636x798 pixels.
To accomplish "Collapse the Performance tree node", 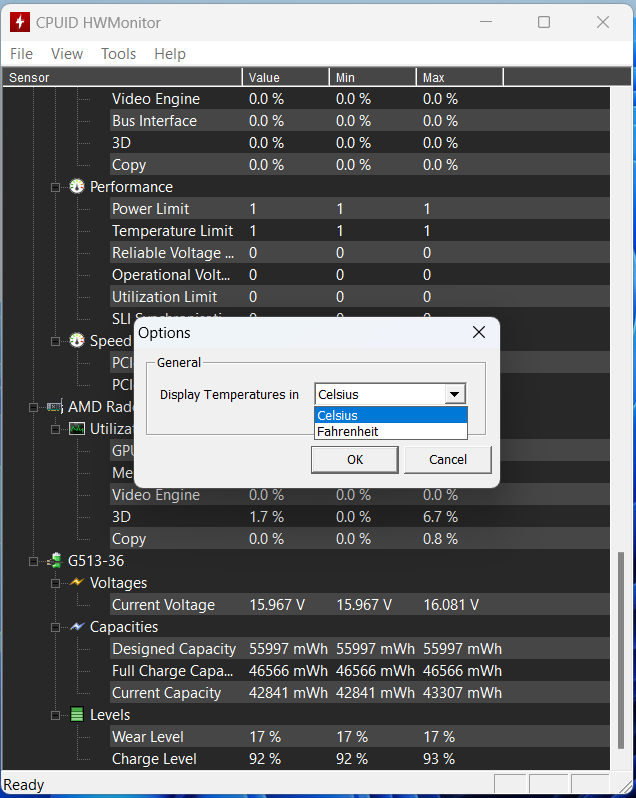I will tap(55, 187).
